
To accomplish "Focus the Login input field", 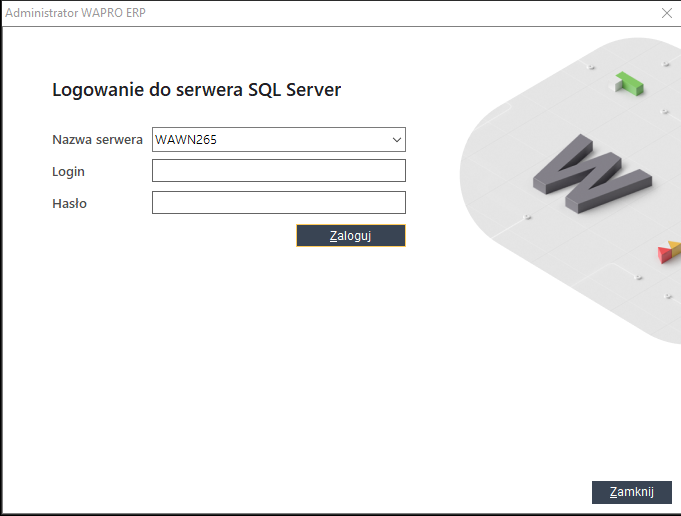I will point(279,170).
